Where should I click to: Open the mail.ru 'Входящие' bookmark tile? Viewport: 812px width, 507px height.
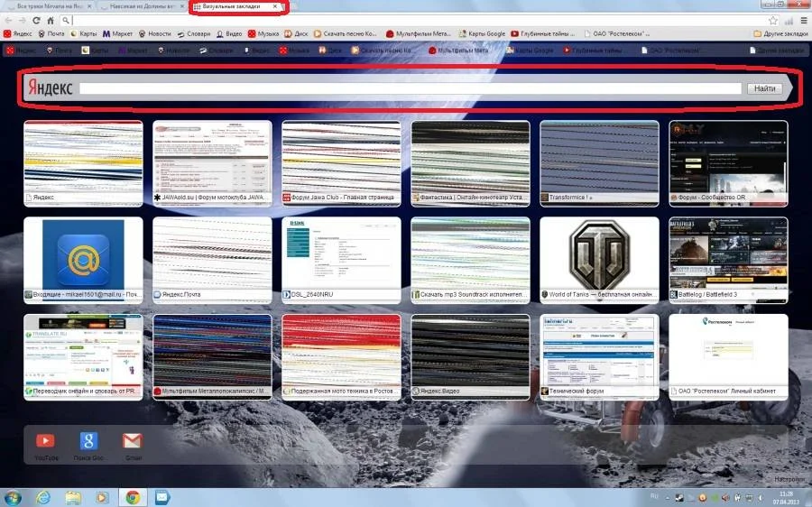[x=83, y=260]
